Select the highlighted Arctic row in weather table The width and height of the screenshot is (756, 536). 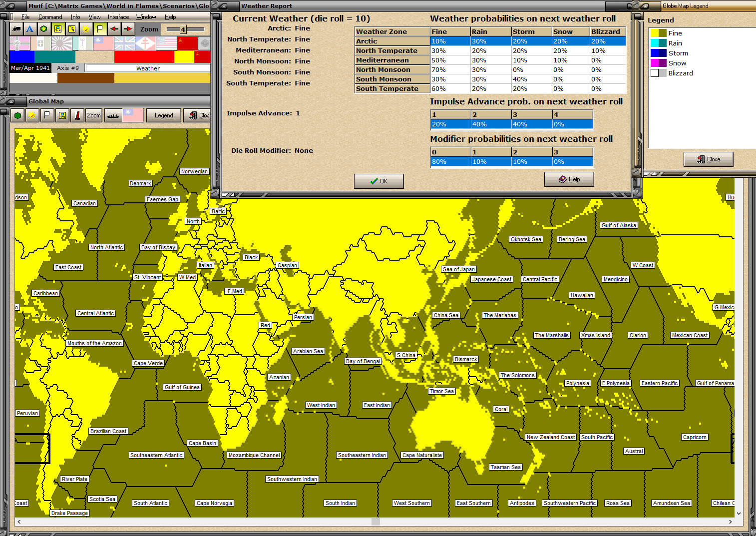(x=490, y=41)
